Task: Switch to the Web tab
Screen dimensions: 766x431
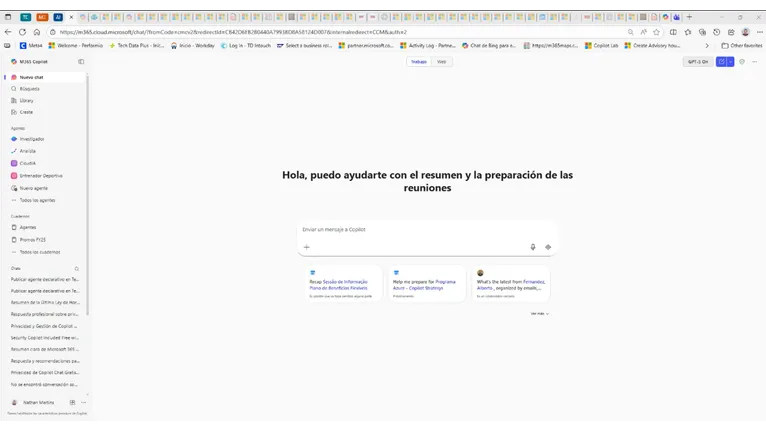Action: [x=442, y=62]
